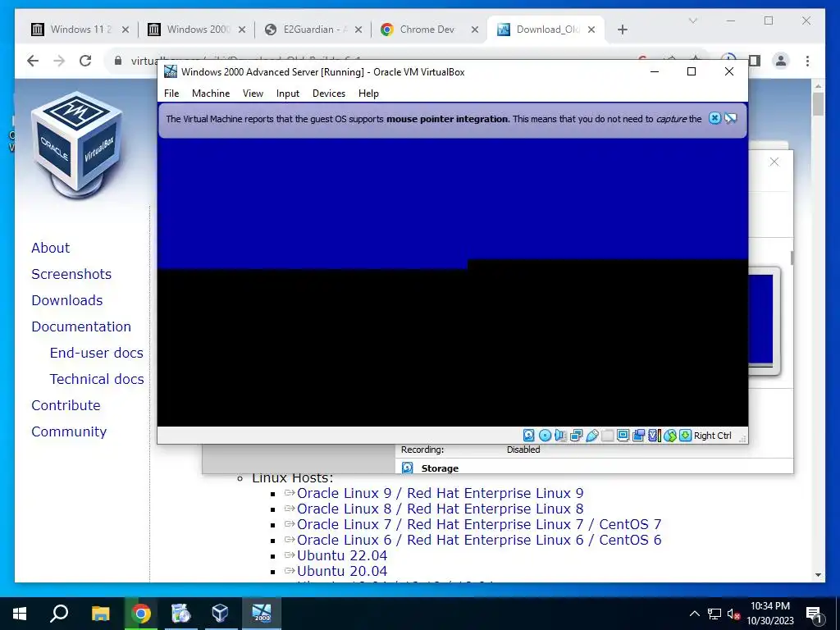Click the CPU virtualization V icon in status bar
This screenshot has height=630, width=840.
tap(654, 436)
